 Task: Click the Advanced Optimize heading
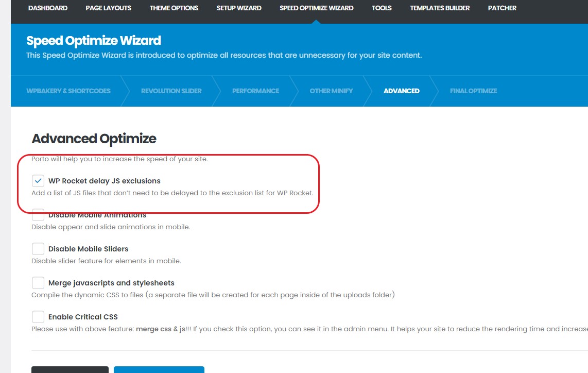[94, 139]
